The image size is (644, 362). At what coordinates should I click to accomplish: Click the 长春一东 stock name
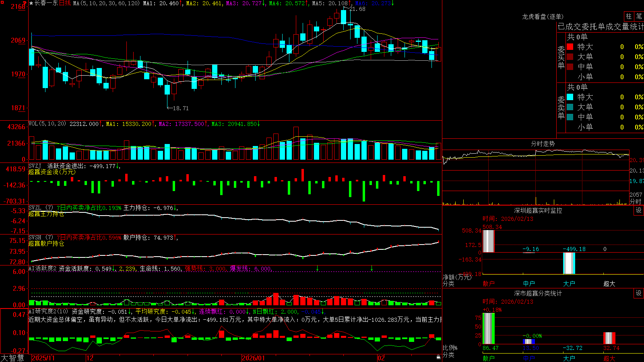pyautogui.click(x=46, y=3)
